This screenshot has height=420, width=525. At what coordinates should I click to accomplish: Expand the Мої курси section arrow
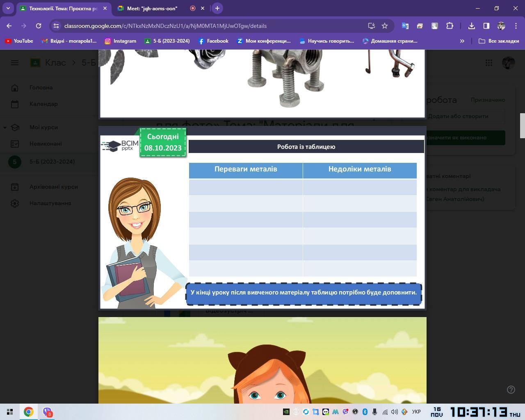[5, 128]
